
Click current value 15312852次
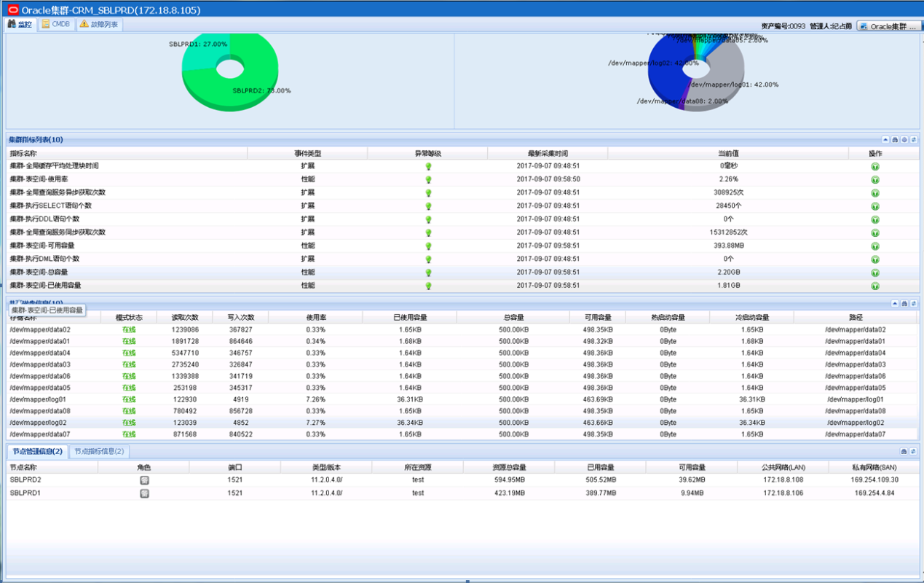pyautogui.click(x=728, y=232)
